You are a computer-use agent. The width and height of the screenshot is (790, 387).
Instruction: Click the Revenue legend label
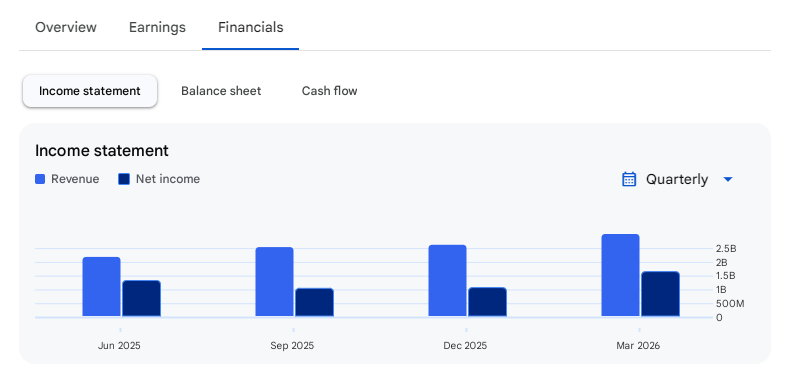point(75,179)
